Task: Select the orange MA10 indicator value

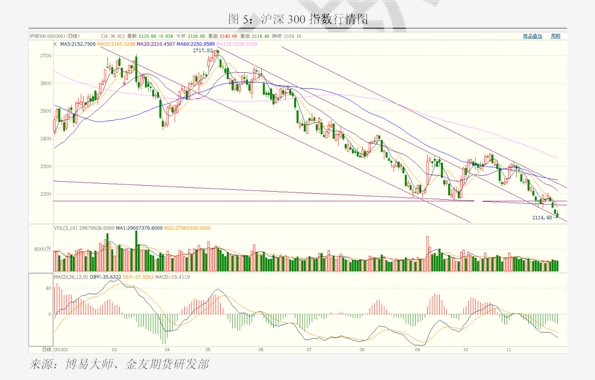Action: [x=116, y=44]
